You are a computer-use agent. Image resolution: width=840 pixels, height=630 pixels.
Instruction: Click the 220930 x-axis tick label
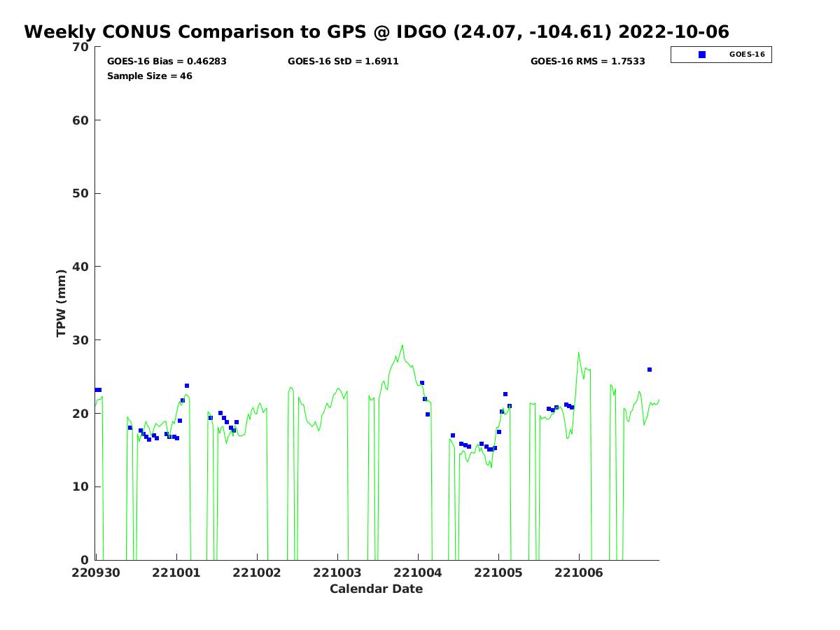click(95, 573)
